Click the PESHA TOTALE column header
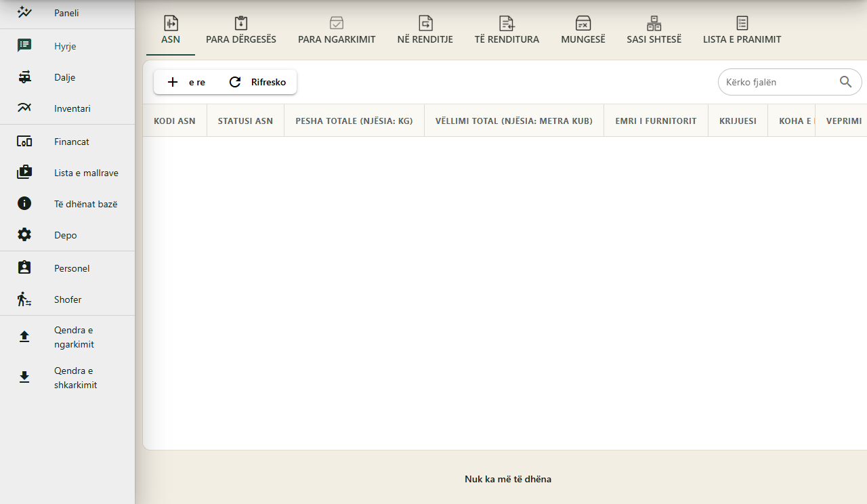Screen dimensions: 867x504 click(354, 121)
